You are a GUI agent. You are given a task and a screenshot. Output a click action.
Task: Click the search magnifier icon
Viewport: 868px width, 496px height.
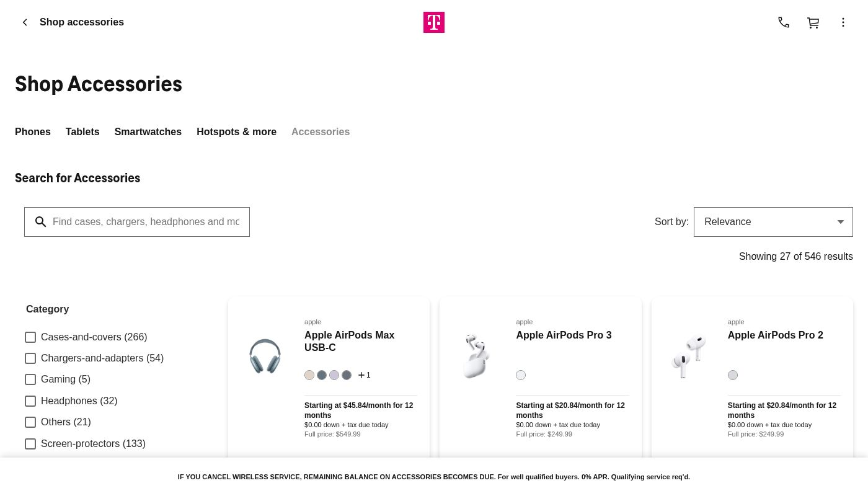[41, 222]
